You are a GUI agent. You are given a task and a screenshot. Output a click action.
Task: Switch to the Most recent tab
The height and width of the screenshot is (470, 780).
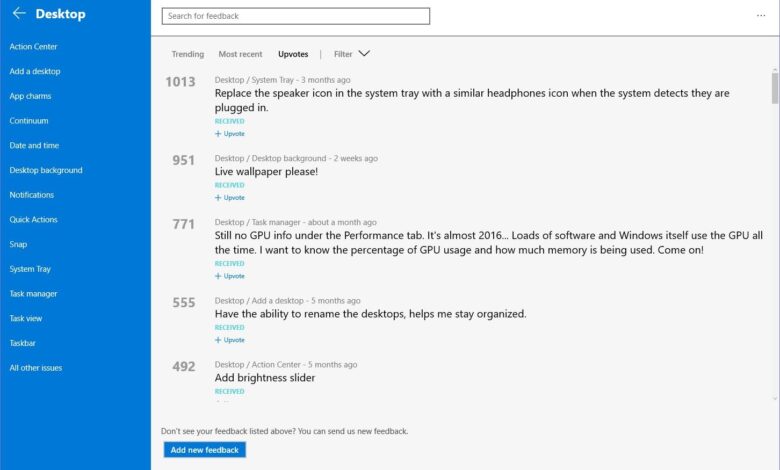pyautogui.click(x=240, y=54)
